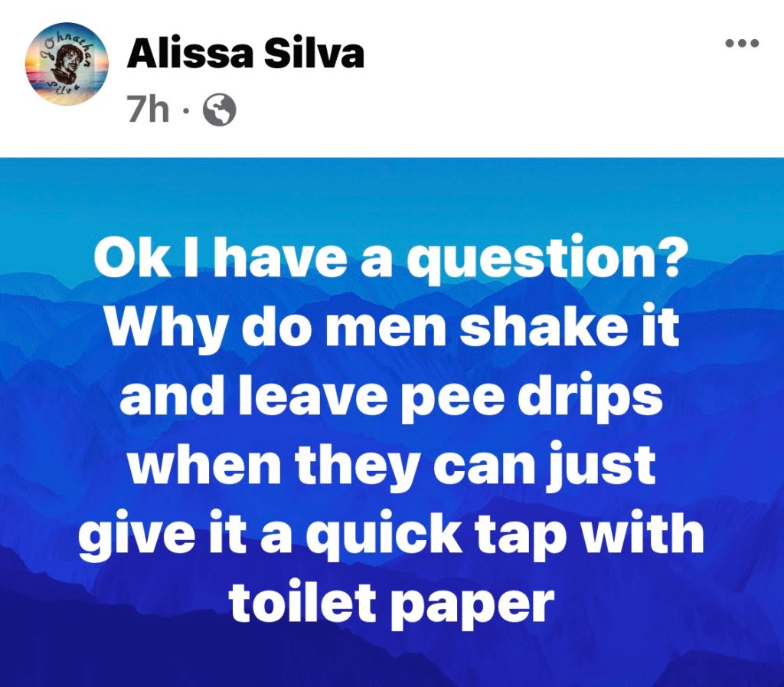Image resolution: width=784 pixels, height=687 pixels.
Task: Open the circular Johnathan Silva profile picture
Action: [67, 64]
